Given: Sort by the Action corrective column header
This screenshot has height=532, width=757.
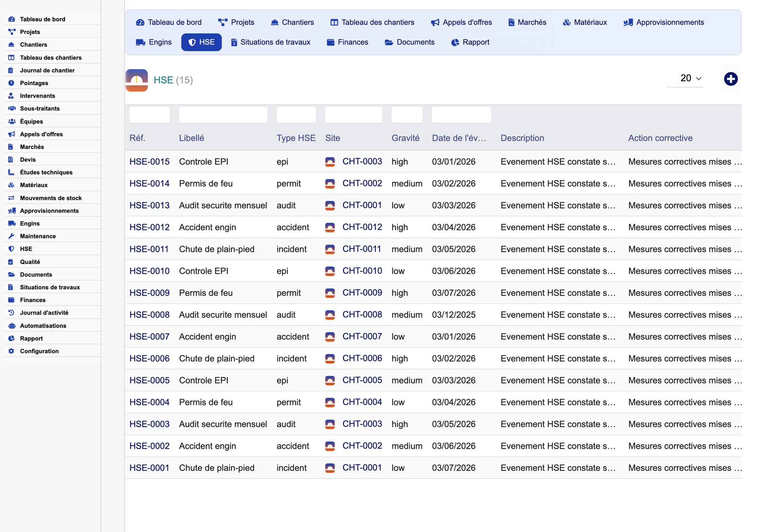Looking at the screenshot, I should 661,138.
